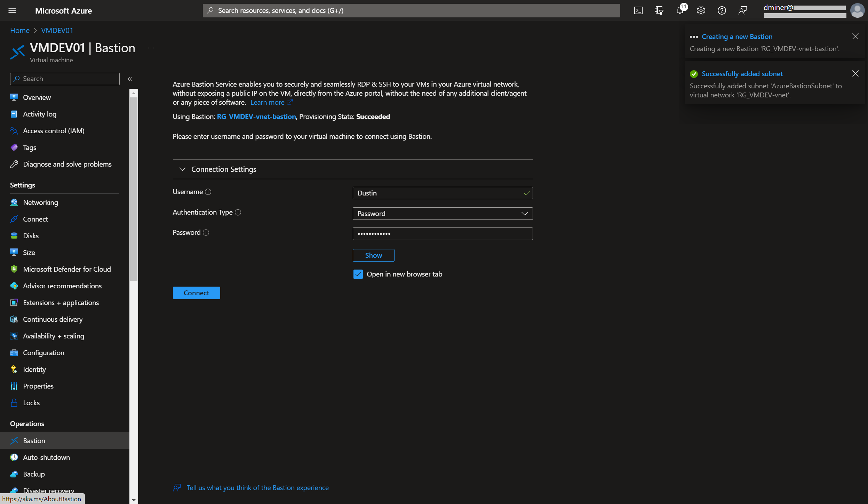Open Cloud Shell from the top bar
The height and width of the screenshot is (504, 868).
pos(638,10)
